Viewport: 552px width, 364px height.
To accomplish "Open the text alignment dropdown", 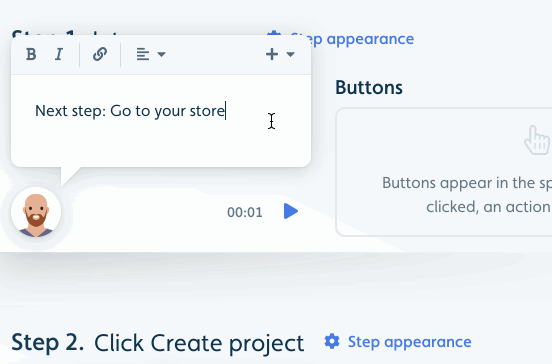I will pos(151,54).
